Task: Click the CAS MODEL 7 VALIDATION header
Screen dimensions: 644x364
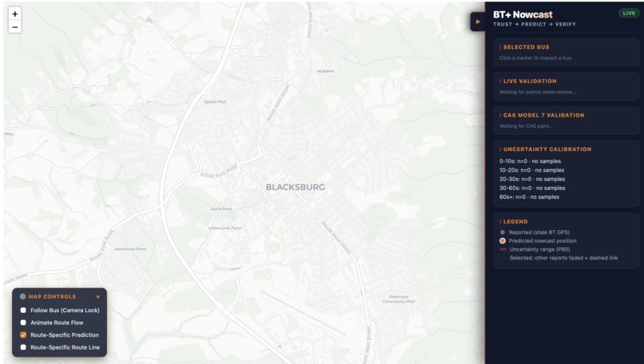Action: 544,115
